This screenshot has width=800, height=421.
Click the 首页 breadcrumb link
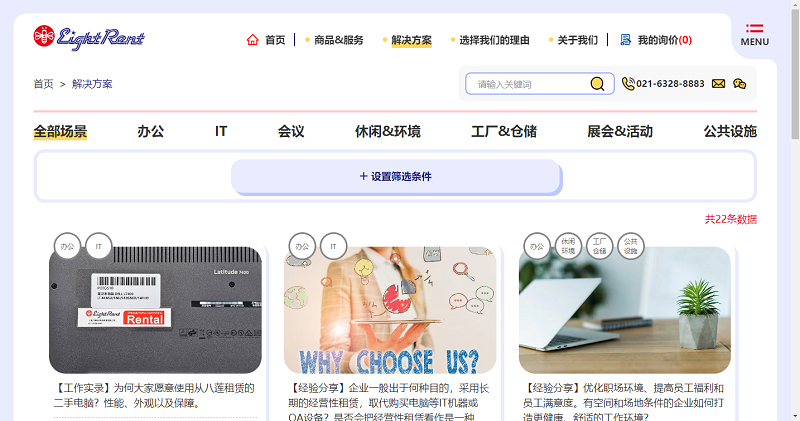43,84
